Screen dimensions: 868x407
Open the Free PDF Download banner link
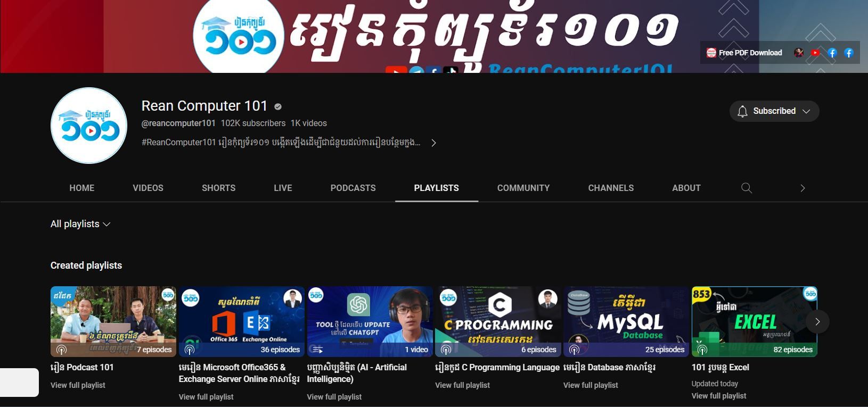click(x=744, y=53)
